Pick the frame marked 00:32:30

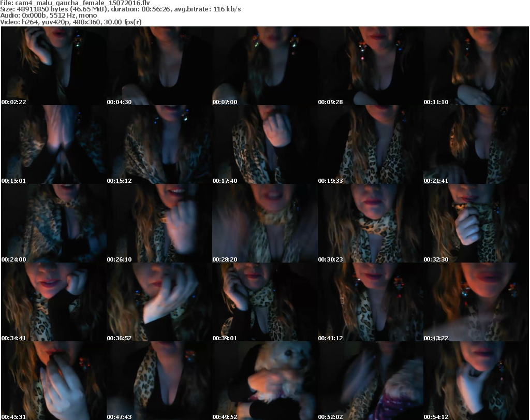coord(476,224)
